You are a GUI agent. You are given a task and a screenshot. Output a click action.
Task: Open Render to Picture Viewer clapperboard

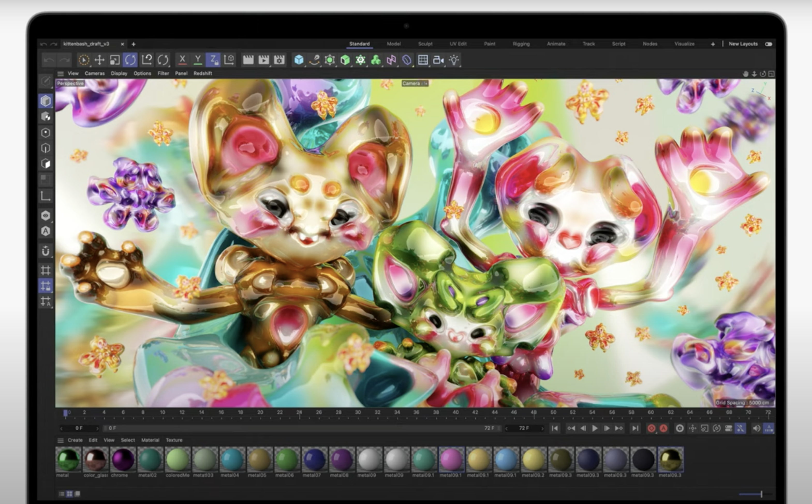(263, 60)
